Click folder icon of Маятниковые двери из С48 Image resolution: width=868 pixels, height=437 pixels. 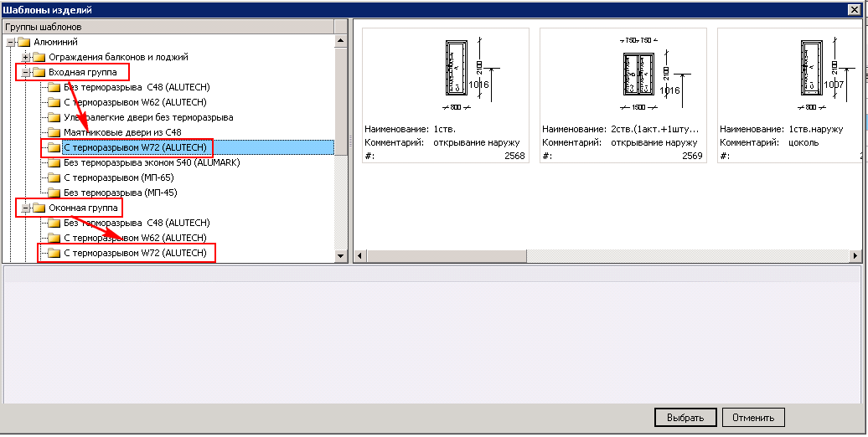(54, 132)
